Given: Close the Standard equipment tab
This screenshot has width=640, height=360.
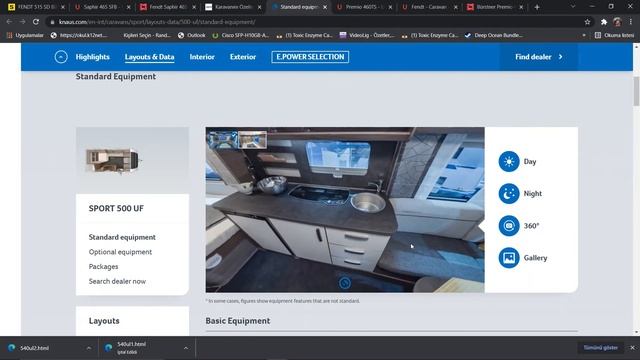Looking at the screenshot, I should coord(325,7).
